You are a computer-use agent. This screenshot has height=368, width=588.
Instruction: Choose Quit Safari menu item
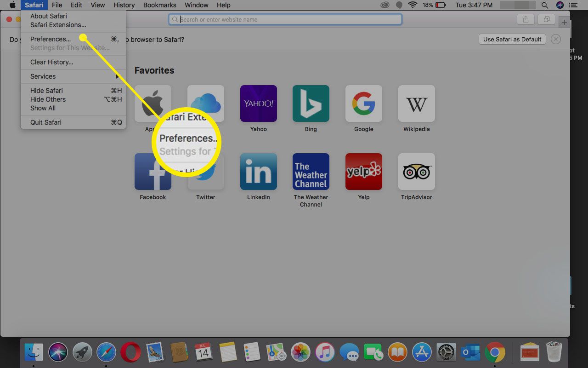(x=73, y=122)
